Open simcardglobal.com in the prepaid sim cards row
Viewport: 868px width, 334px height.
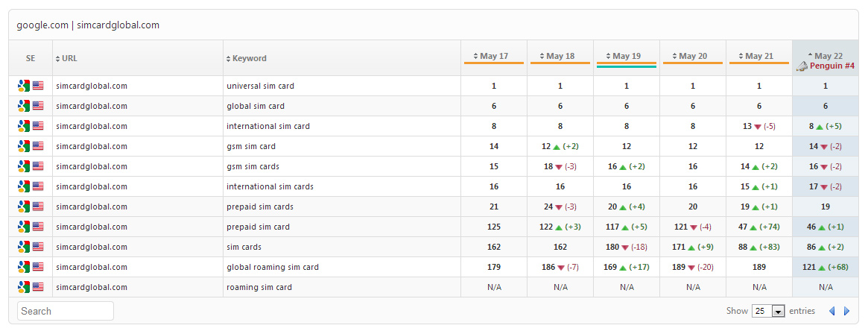pos(92,207)
